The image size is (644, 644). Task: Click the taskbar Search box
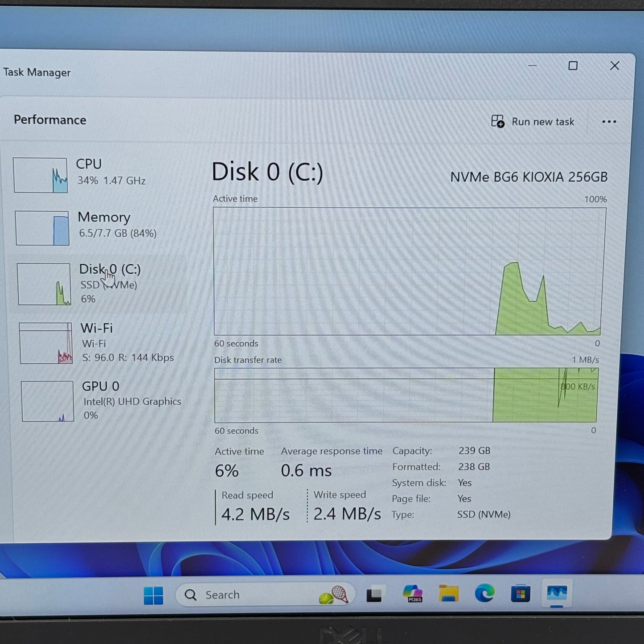point(250,595)
